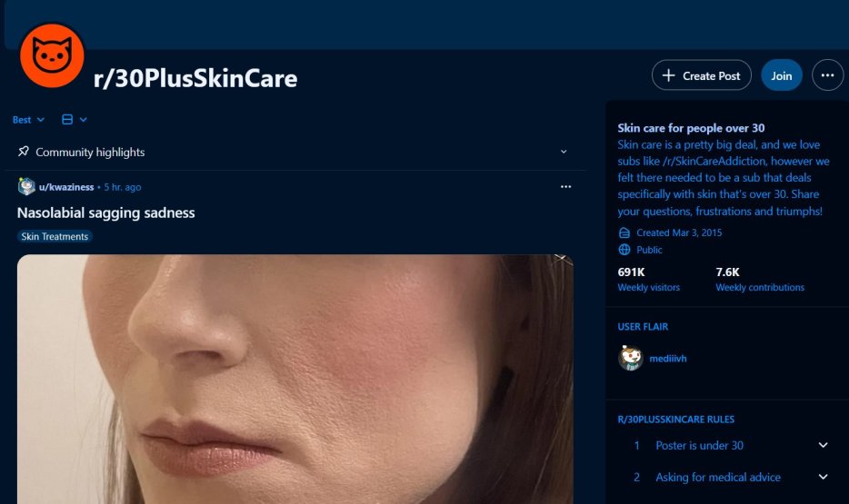Click the 'Poster is under 30' rule text
The width and height of the screenshot is (849, 504).
tap(699, 446)
